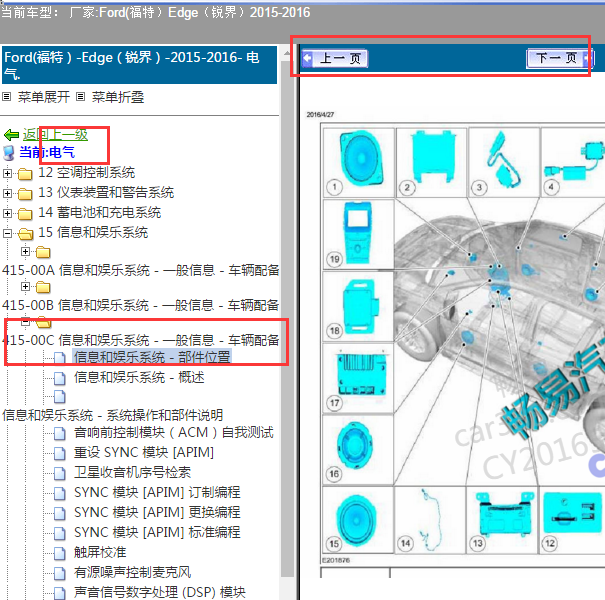Click the 14 蓄电池和充电系统 folder icon

coord(25,214)
